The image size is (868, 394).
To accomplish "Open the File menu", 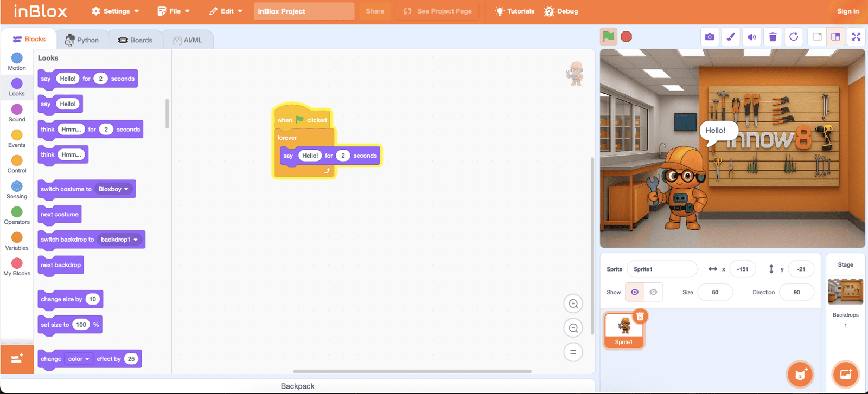I will coord(174,11).
